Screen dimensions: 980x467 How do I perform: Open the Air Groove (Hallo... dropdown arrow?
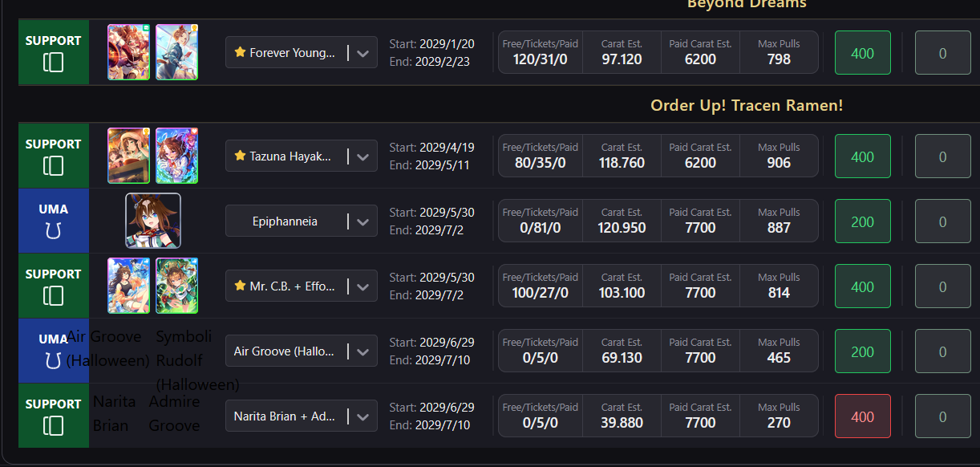(x=362, y=351)
